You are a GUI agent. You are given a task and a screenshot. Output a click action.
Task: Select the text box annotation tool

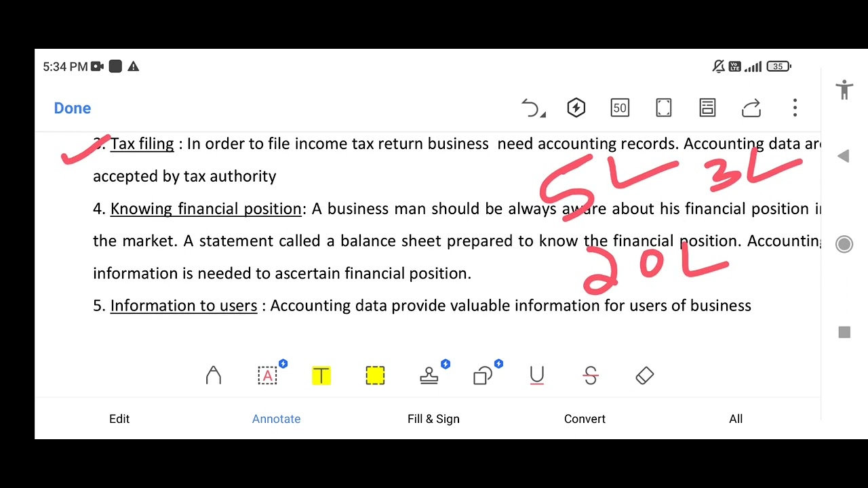[268, 375]
